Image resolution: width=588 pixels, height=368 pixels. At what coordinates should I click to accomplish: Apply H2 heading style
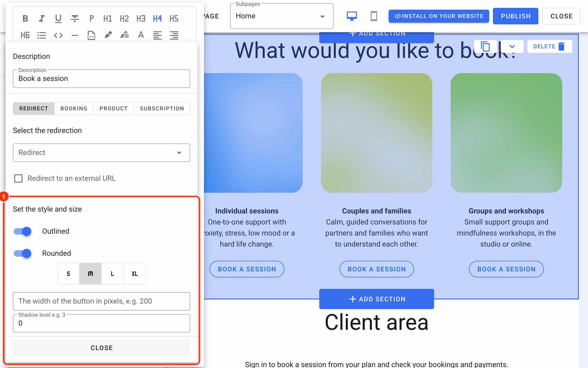(124, 18)
